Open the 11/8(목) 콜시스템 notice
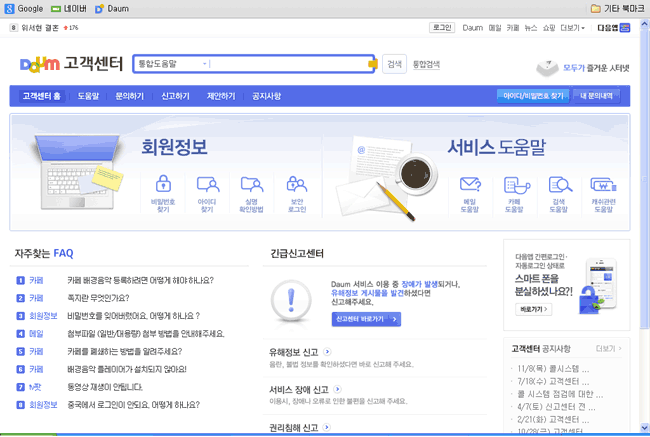Viewport: 650px width, 437px height. pyautogui.click(x=553, y=369)
